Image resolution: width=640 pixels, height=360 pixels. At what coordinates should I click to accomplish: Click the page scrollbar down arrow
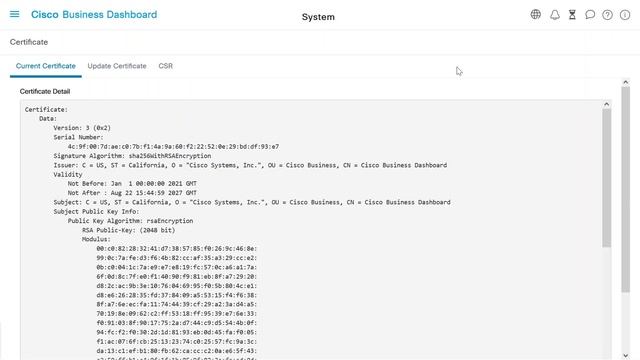[625, 356]
